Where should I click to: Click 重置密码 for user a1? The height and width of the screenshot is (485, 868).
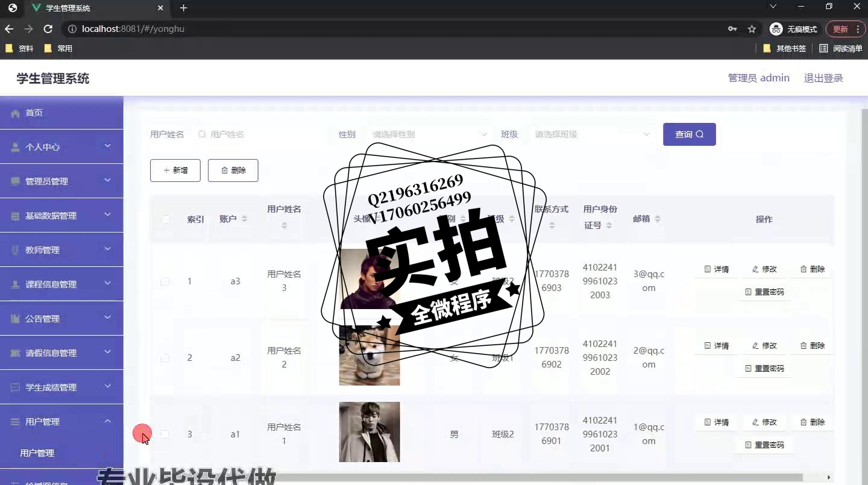[764, 445]
